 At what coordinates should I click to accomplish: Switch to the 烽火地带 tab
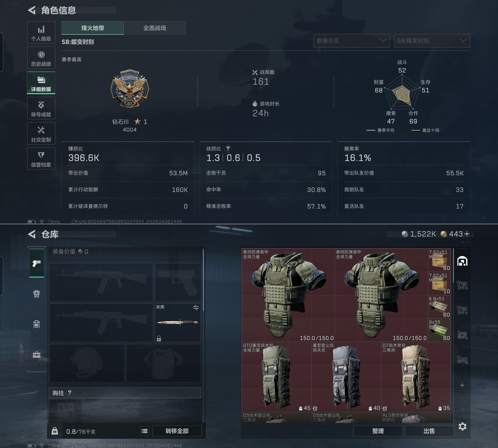click(x=93, y=28)
